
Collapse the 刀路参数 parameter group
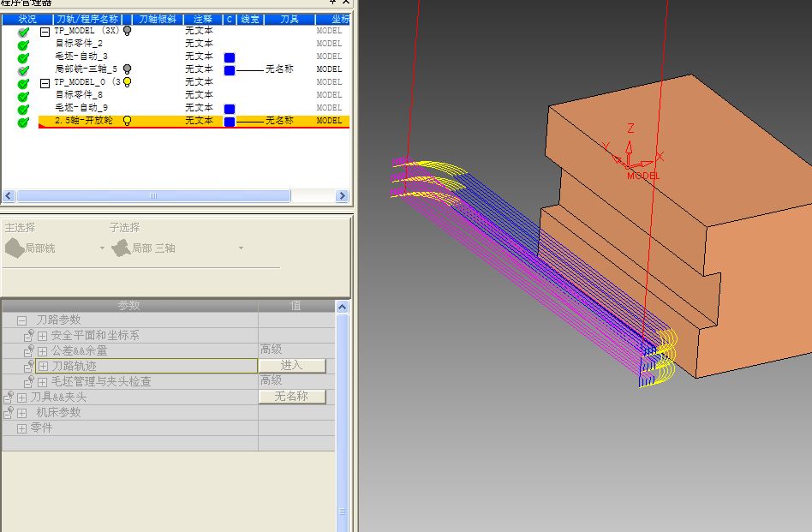tap(21, 320)
